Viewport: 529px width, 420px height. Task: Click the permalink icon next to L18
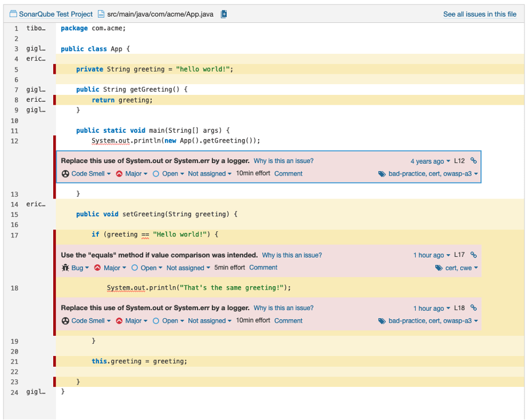tap(473, 308)
